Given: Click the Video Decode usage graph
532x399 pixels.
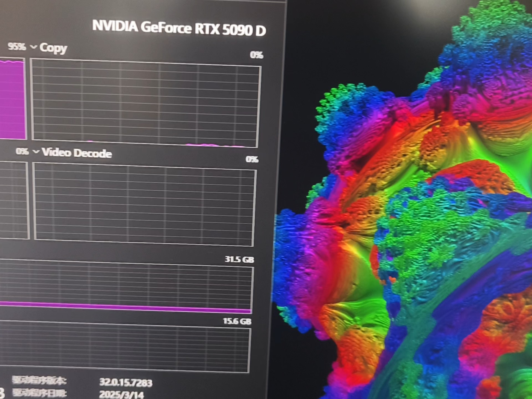Looking at the screenshot, I should pyautogui.click(x=144, y=204).
